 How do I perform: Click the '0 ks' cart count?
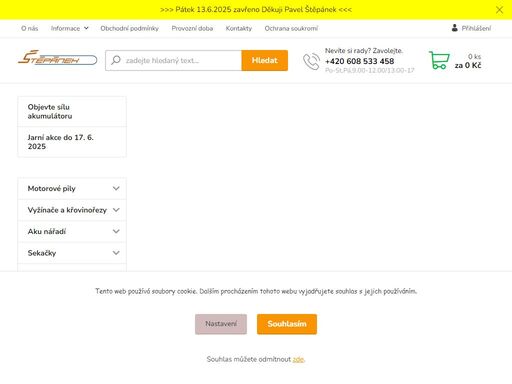pos(474,56)
